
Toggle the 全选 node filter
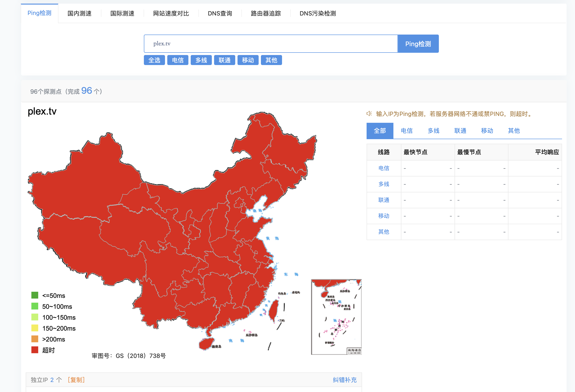[x=154, y=60]
